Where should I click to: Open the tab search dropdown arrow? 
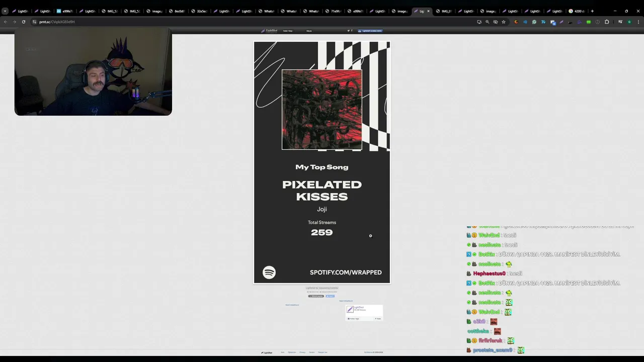[5, 11]
